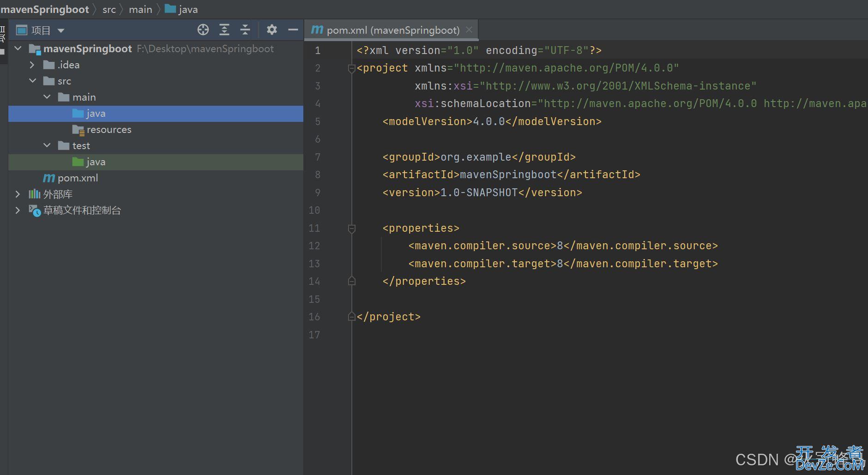Viewport: 868px width, 475px height.
Task: Click the maven.compiler.source line
Action: coord(563,246)
